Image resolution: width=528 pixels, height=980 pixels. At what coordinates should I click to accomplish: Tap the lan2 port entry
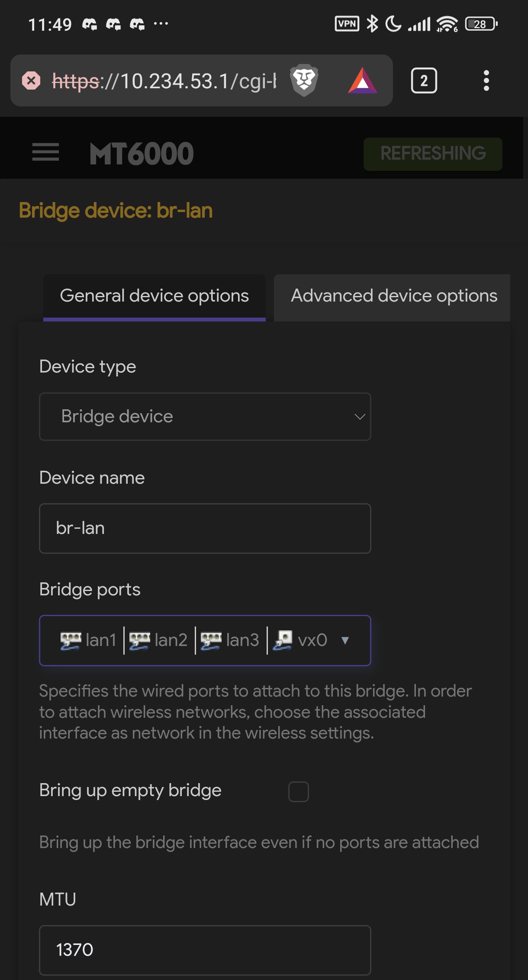(159, 640)
